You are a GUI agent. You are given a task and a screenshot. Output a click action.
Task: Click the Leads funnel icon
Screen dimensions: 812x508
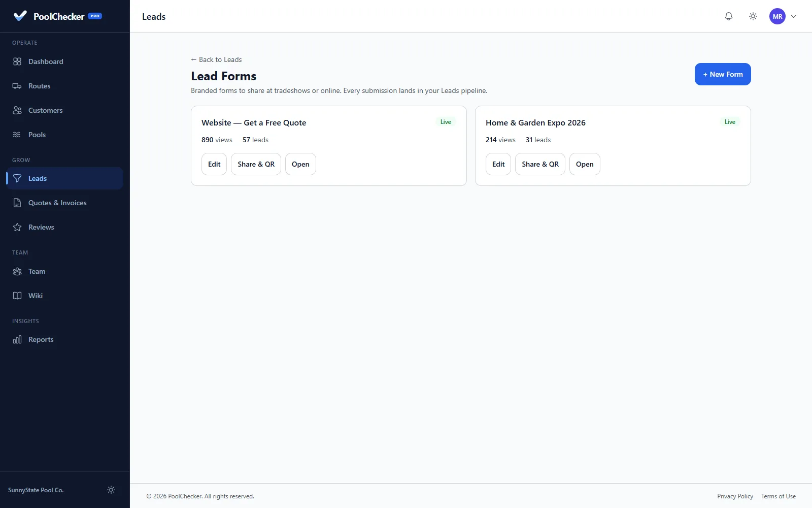(x=17, y=178)
